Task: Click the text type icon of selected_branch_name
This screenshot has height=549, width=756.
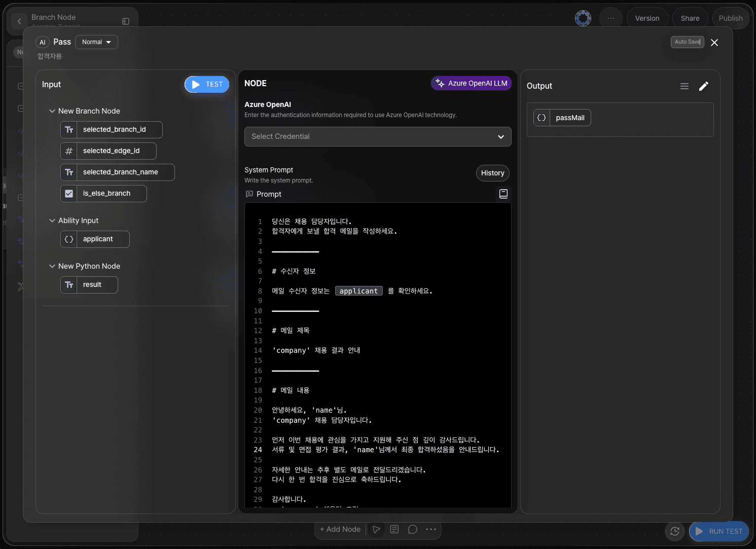Action: pos(69,172)
